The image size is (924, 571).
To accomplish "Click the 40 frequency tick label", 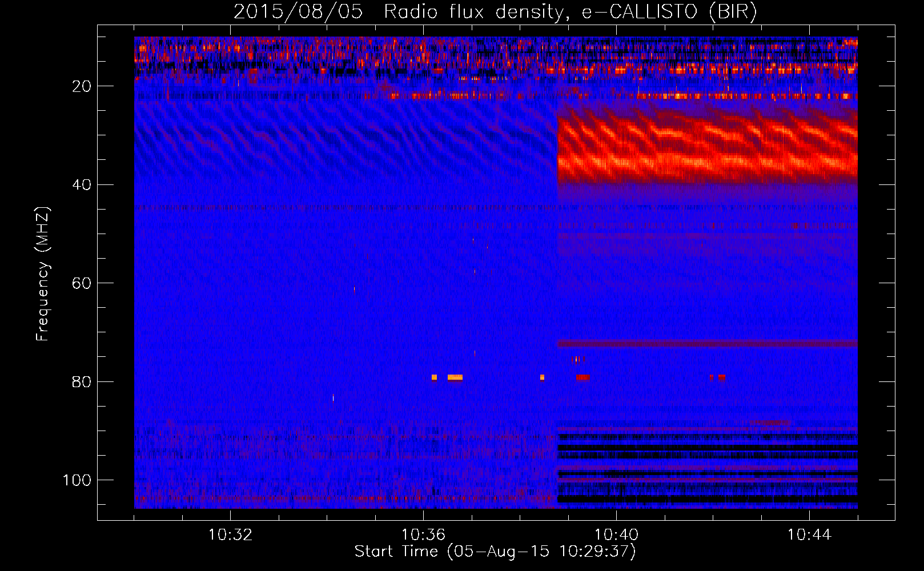I will coord(82,185).
